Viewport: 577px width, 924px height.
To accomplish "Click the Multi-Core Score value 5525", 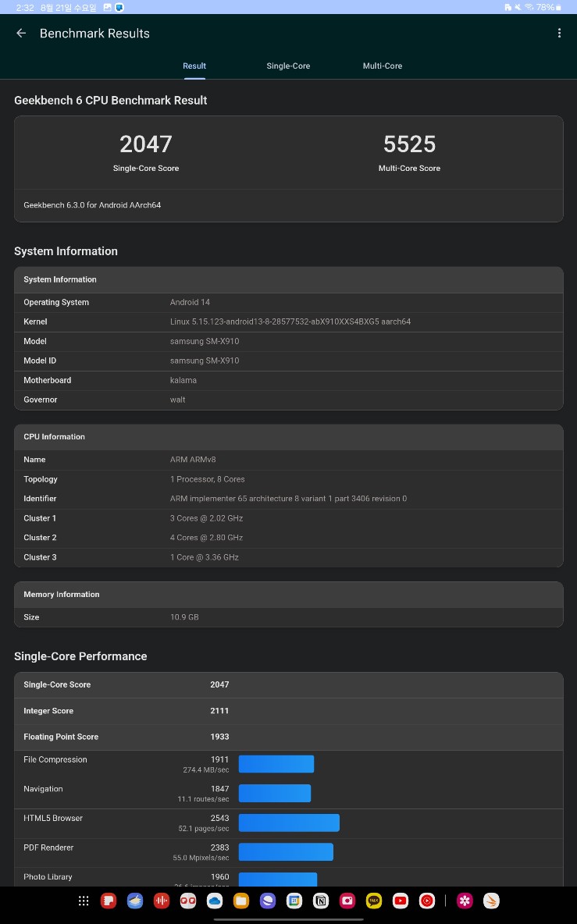I will click(x=409, y=144).
